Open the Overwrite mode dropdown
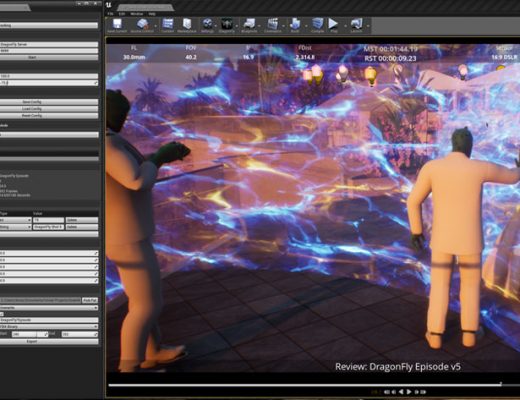This screenshot has width=520, height=400. click(49, 308)
